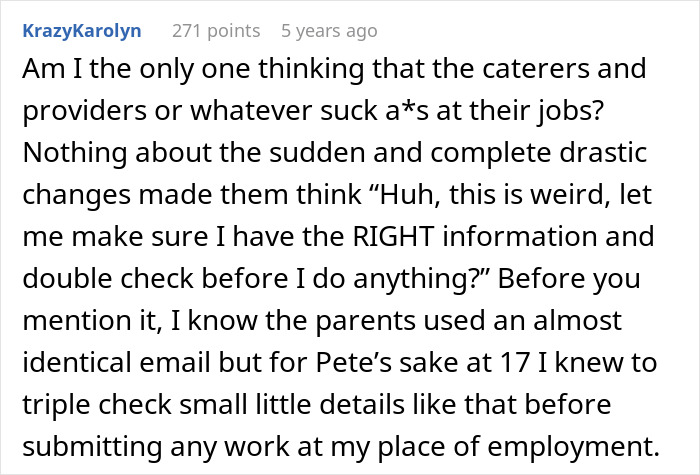This screenshot has width=700, height=475.
Task: Open the "5 years ago" timestamp permalink
Action: tap(329, 31)
